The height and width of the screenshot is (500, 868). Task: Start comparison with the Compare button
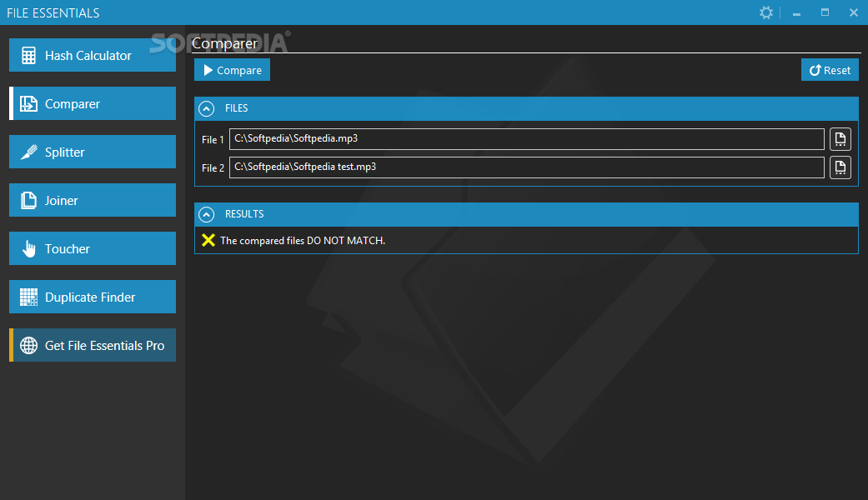pos(232,70)
